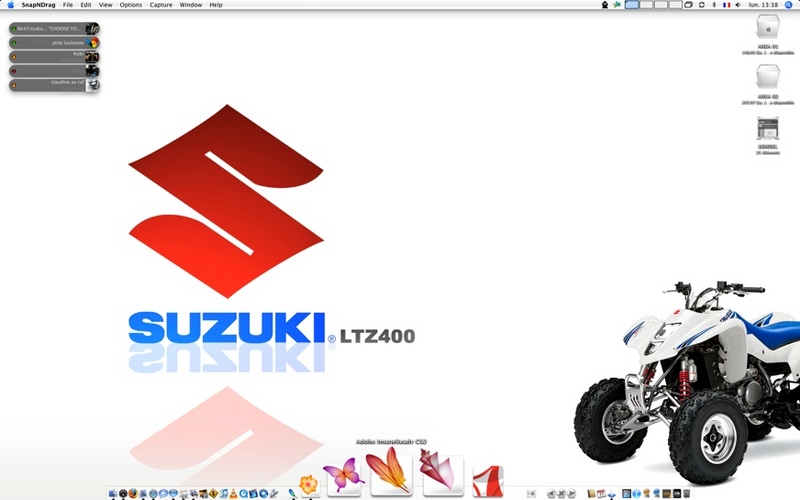The width and height of the screenshot is (800, 500).
Task: Click the sync arrows menu bar icon
Action: click(702, 5)
